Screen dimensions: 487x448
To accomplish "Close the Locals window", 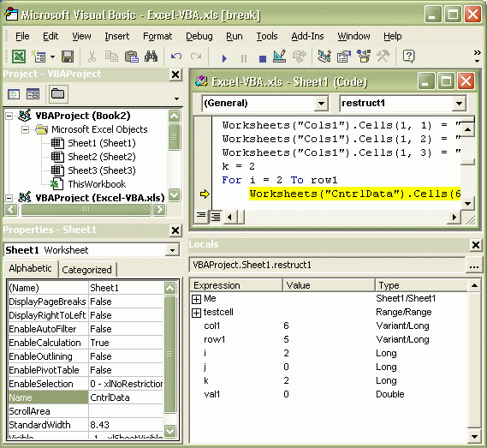I will 476,245.
